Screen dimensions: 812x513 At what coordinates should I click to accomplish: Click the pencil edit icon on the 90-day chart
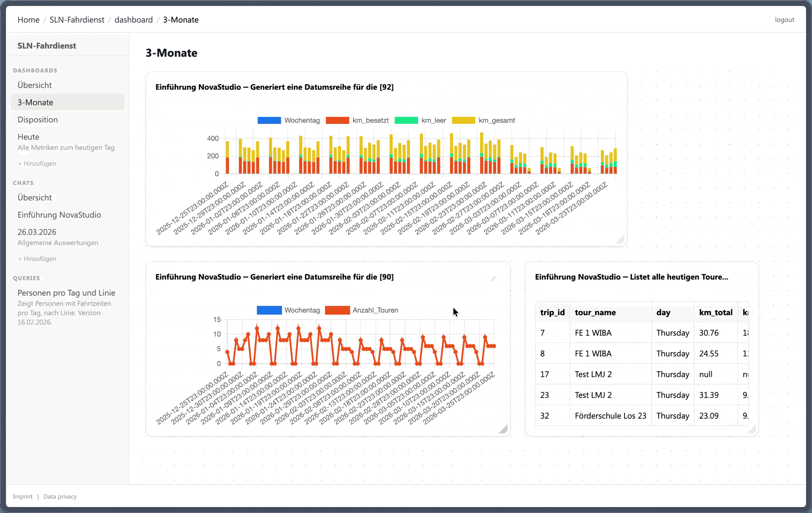[493, 279]
